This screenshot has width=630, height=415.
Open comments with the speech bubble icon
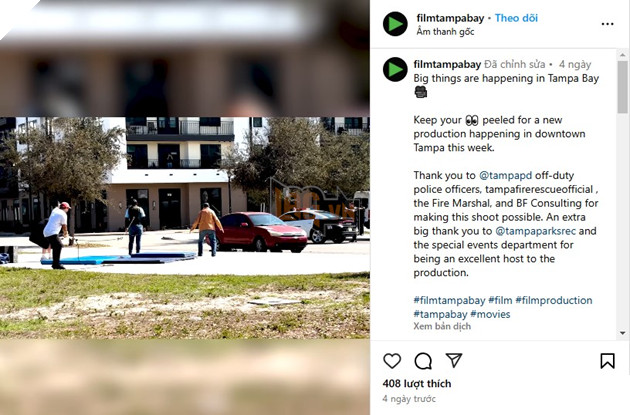click(423, 361)
